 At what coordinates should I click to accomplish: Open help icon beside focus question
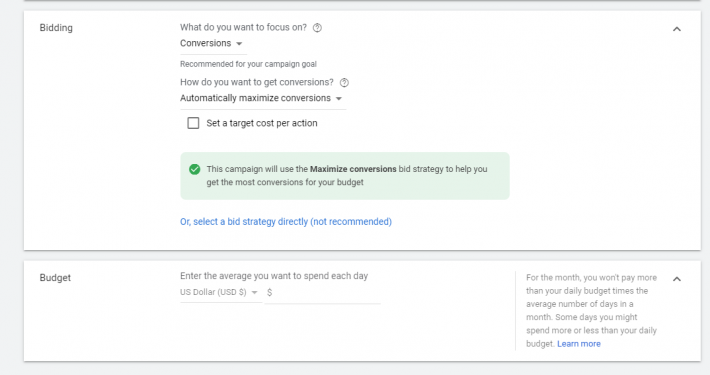(x=317, y=28)
